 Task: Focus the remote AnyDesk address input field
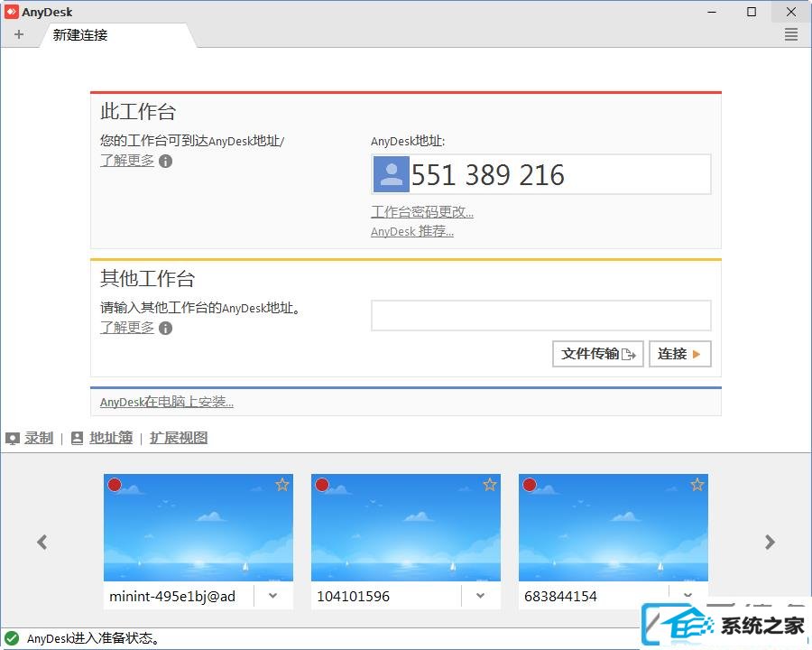(x=541, y=315)
